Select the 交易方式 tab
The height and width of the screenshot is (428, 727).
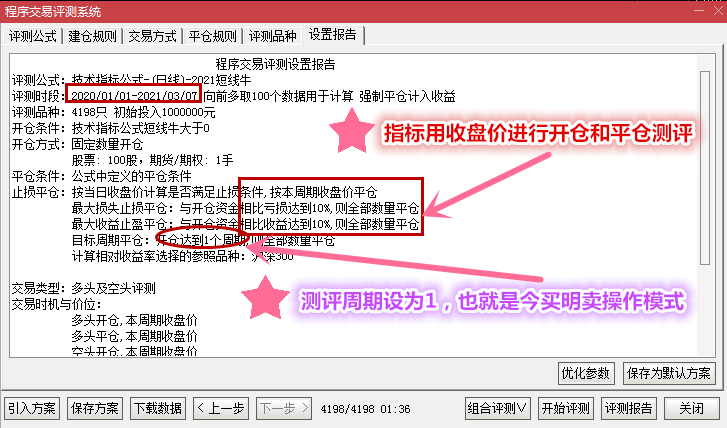pos(152,36)
